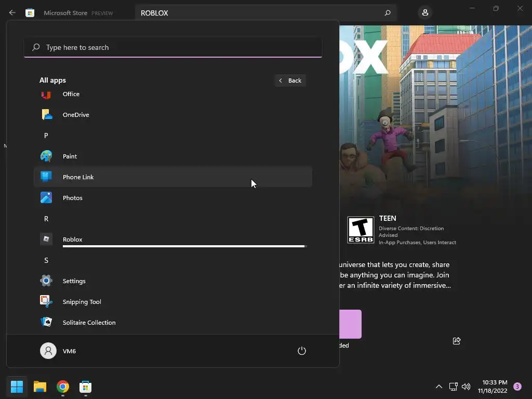Image resolution: width=532 pixels, height=399 pixels.
Task: Click the Start menu search field
Action: pos(173,47)
